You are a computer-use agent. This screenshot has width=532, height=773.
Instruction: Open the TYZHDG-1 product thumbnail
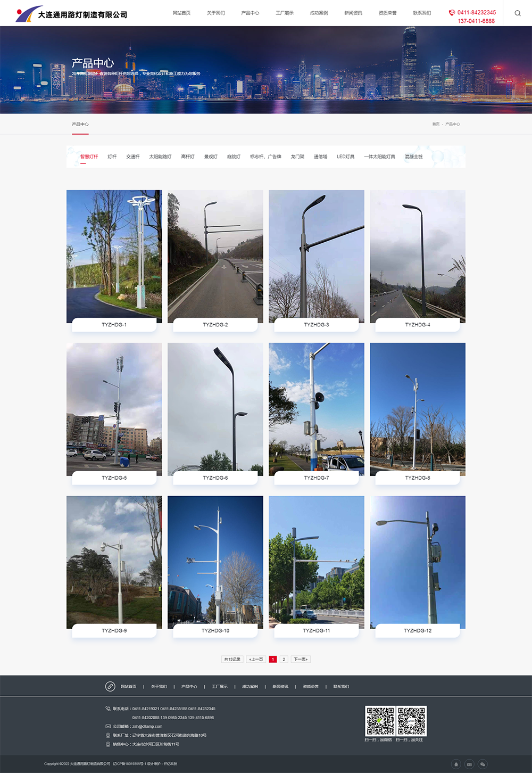pos(114,256)
